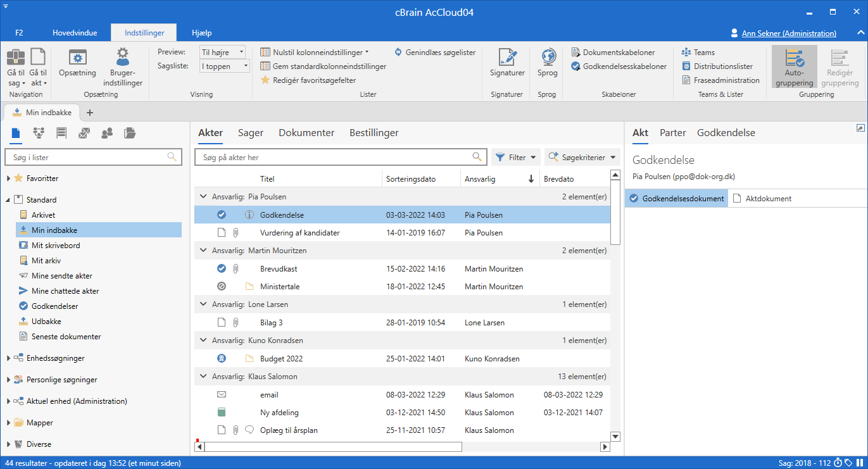Click the vertical scrollbar down arrow
Image resolution: width=868 pixels, height=469 pixels.
pos(615,437)
